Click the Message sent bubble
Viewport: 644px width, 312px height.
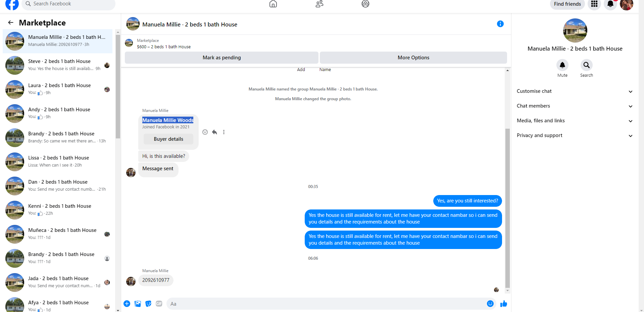tap(158, 170)
